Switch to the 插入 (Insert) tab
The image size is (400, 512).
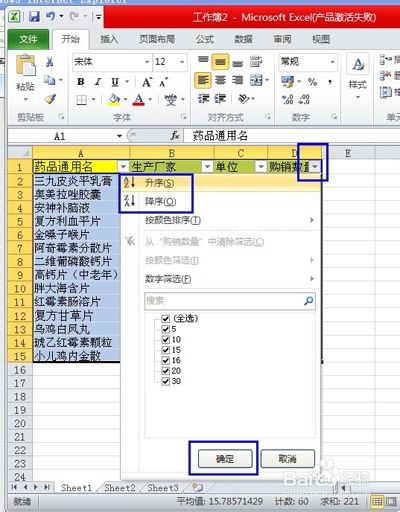point(109,39)
